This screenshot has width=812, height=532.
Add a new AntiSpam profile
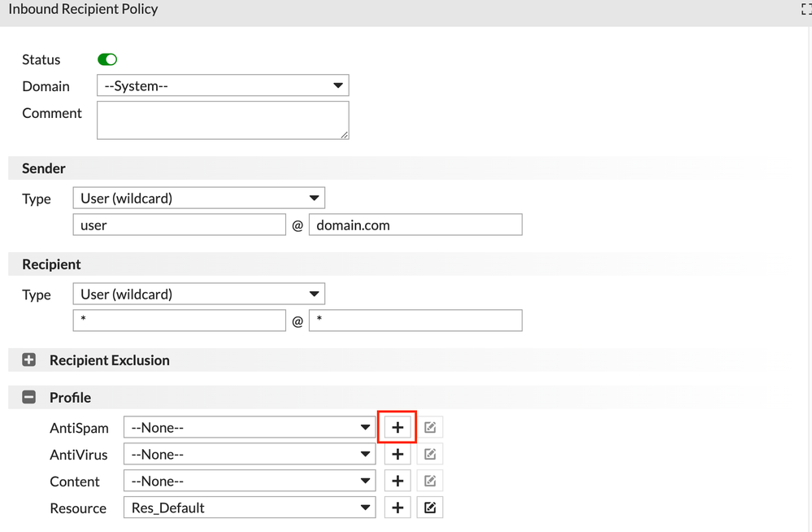click(x=397, y=427)
